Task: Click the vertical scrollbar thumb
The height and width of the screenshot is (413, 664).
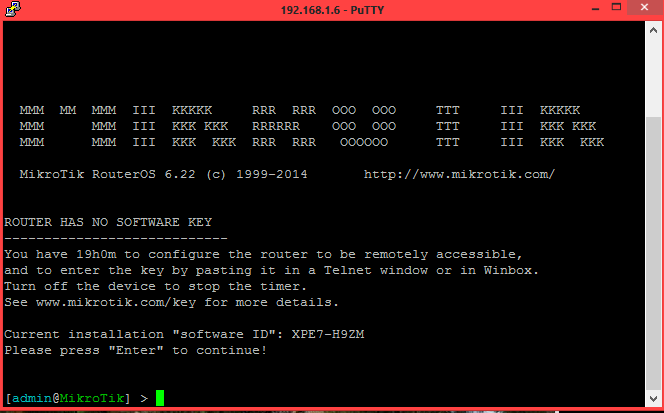Action: 653,254
